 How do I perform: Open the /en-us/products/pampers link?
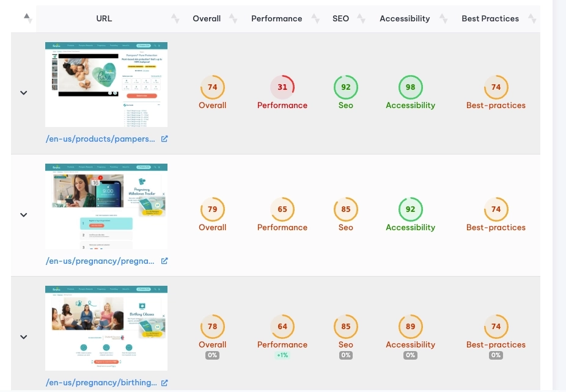pos(101,139)
